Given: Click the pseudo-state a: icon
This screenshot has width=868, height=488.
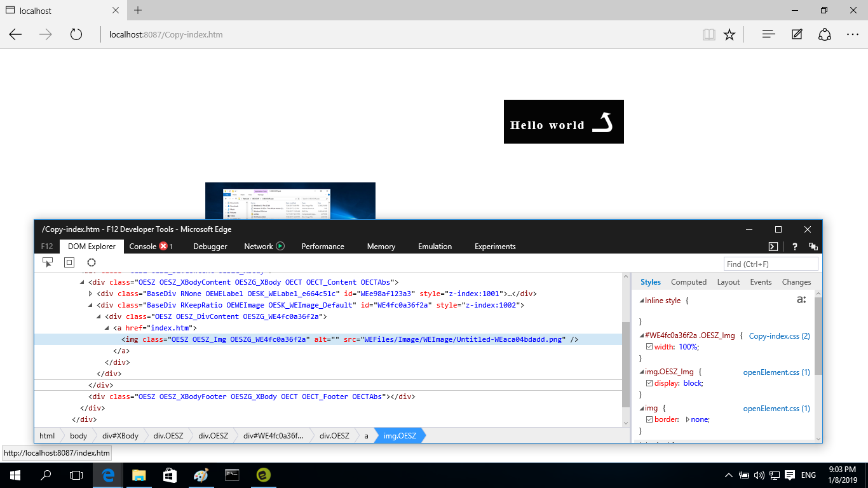Looking at the screenshot, I should tap(801, 300).
